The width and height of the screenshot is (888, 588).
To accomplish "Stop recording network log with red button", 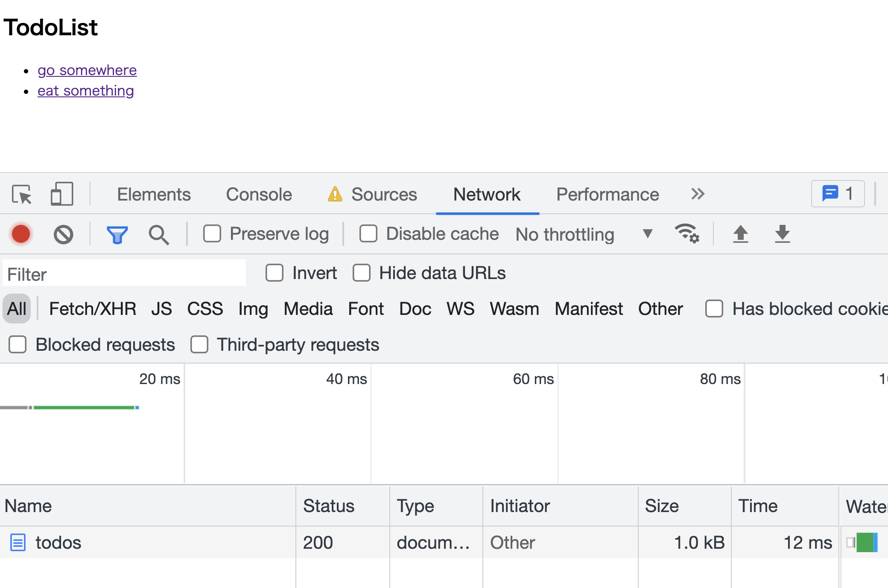I will point(21,234).
